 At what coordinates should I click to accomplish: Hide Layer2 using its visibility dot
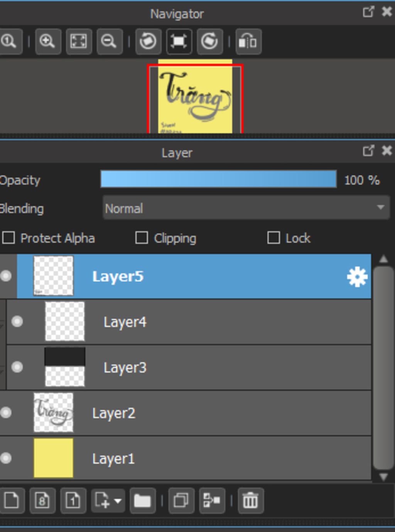pos(6,413)
